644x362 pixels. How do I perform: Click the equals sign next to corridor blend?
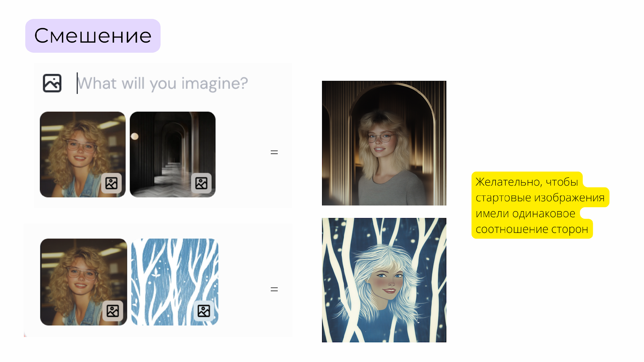[x=274, y=152]
